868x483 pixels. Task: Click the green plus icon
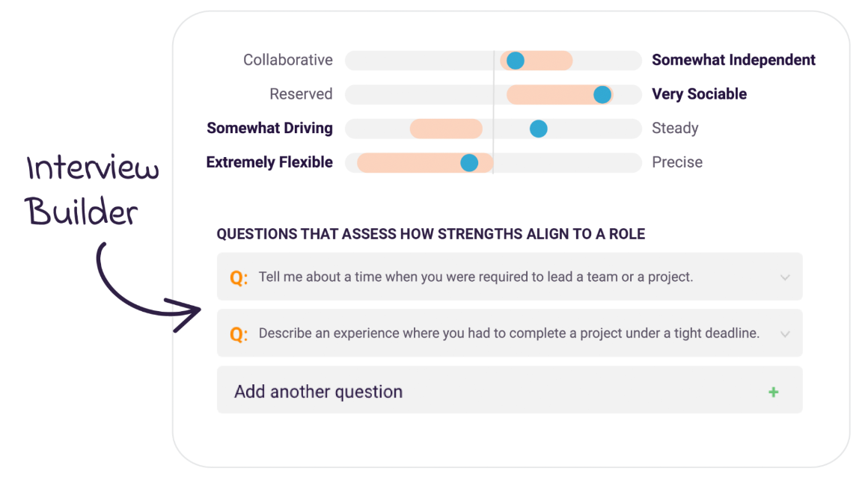[x=773, y=392]
